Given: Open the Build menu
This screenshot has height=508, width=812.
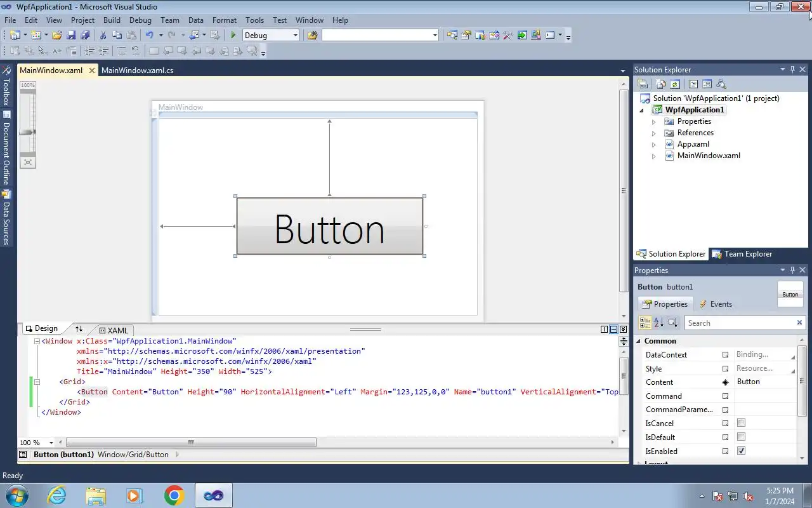Looking at the screenshot, I should coord(112,20).
